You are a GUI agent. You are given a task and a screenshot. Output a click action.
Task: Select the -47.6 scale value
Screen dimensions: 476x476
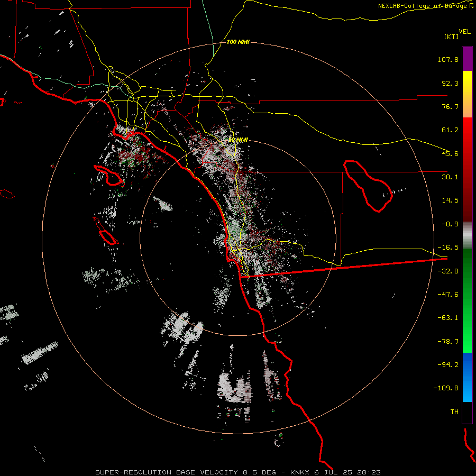pyautogui.click(x=448, y=295)
